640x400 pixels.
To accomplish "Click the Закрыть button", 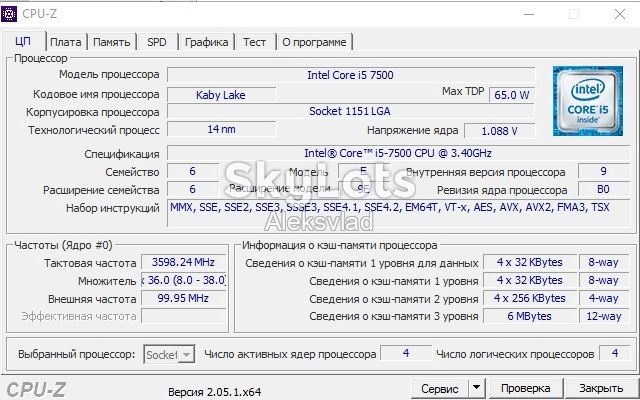I will tap(601, 388).
